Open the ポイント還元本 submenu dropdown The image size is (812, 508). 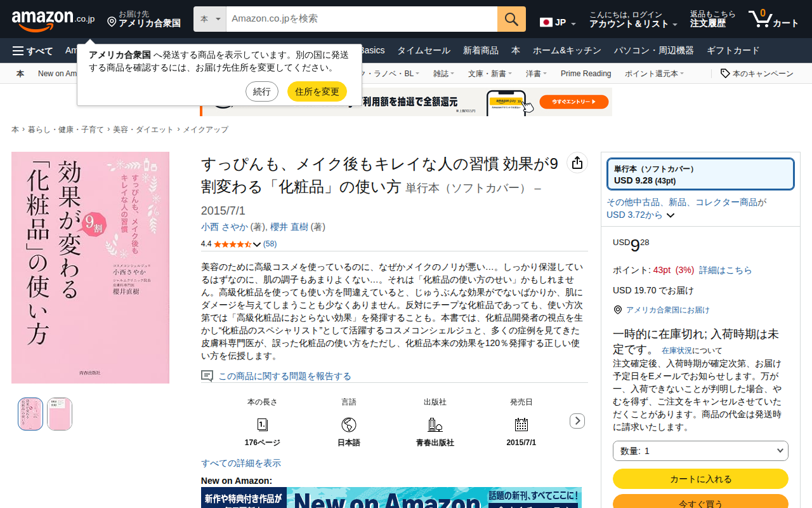pyautogui.click(x=654, y=74)
